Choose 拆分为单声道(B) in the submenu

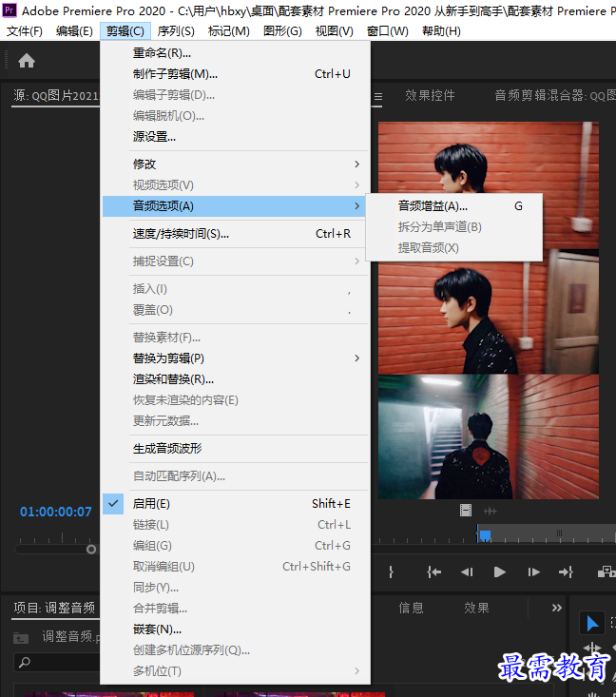[453, 226]
